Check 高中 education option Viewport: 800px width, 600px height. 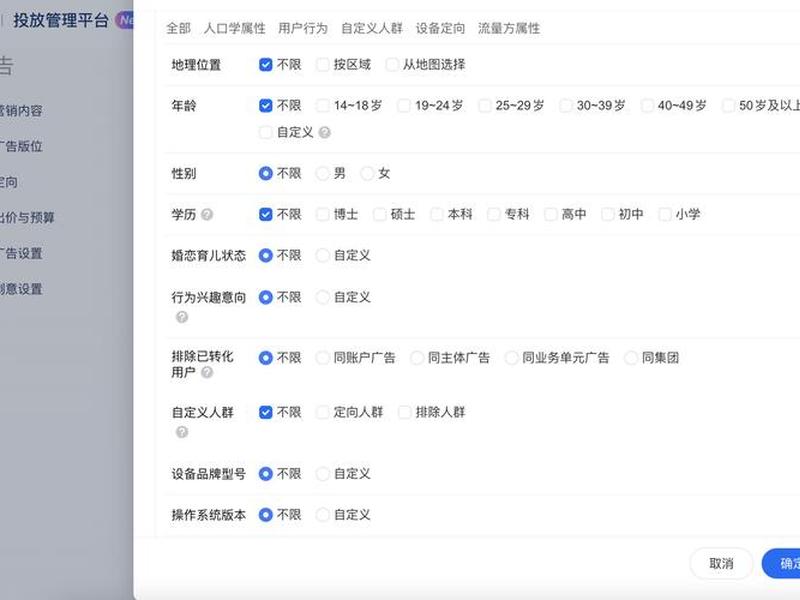551,214
